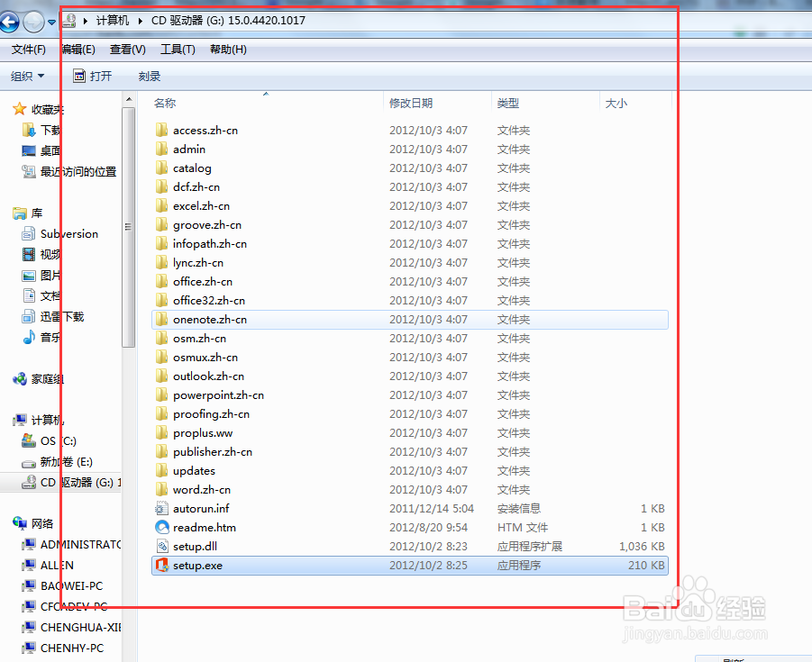Click the autorun.inf file icon
The width and height of the screenshot is (812, 662).
162,508
